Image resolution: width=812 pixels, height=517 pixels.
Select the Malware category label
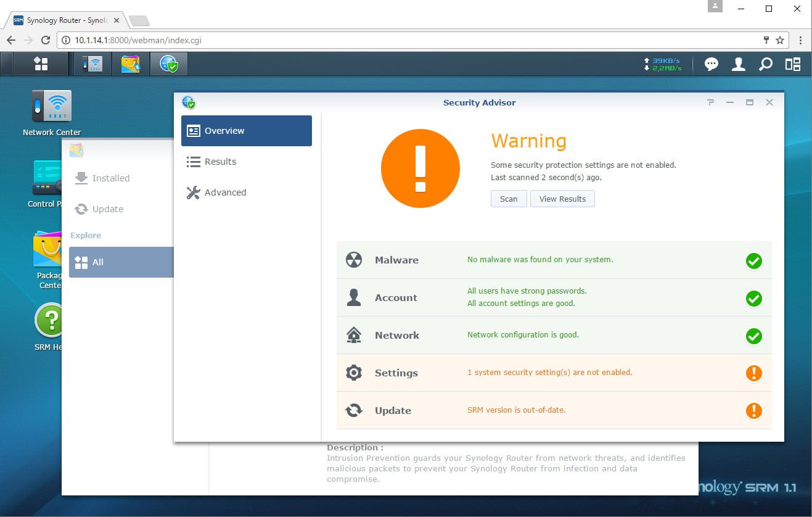pyautogui.click(x=396, y=260)
